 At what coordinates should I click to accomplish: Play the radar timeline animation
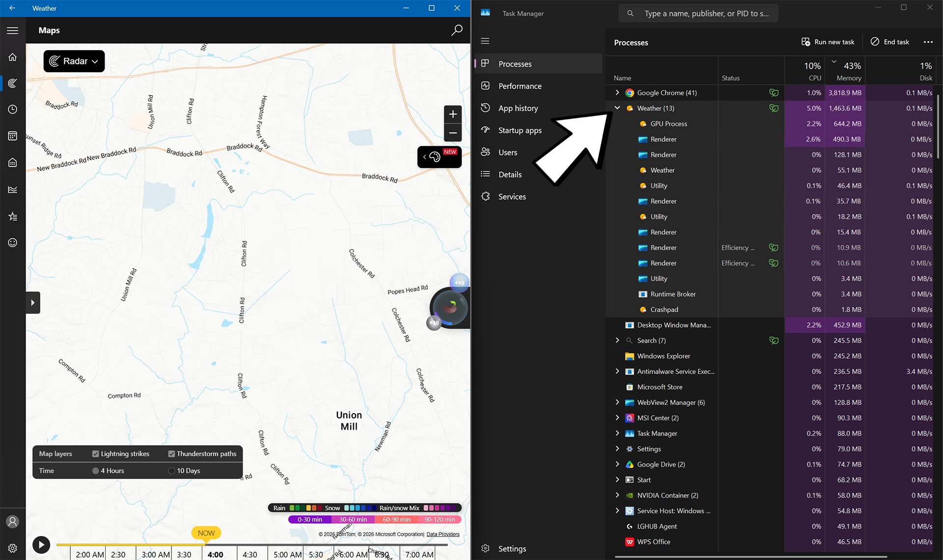(x=41, y=544)
